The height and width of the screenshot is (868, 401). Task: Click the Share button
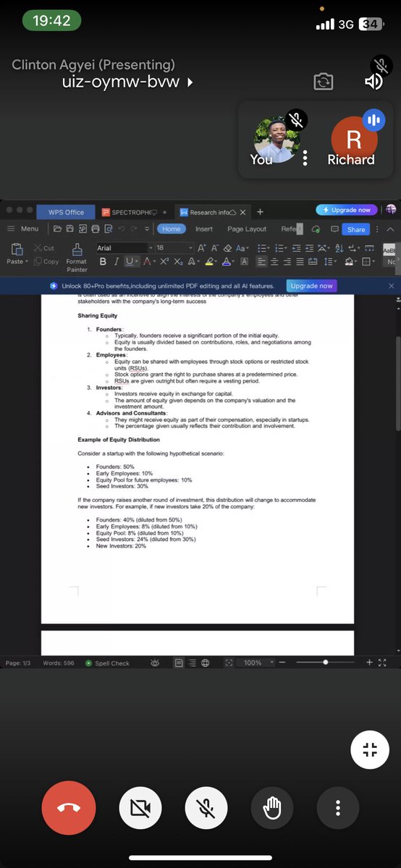tap(356, 229)
